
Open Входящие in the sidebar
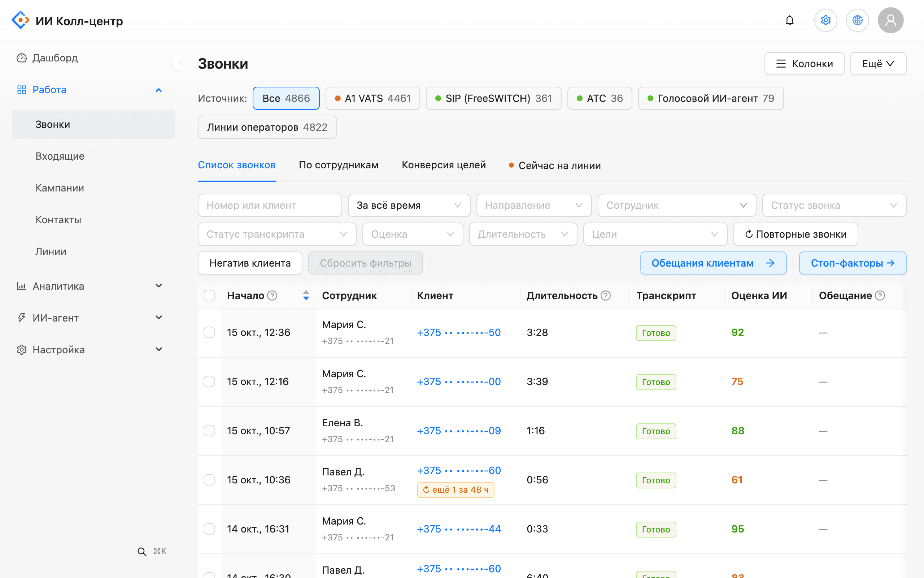(x=93, y=156)
